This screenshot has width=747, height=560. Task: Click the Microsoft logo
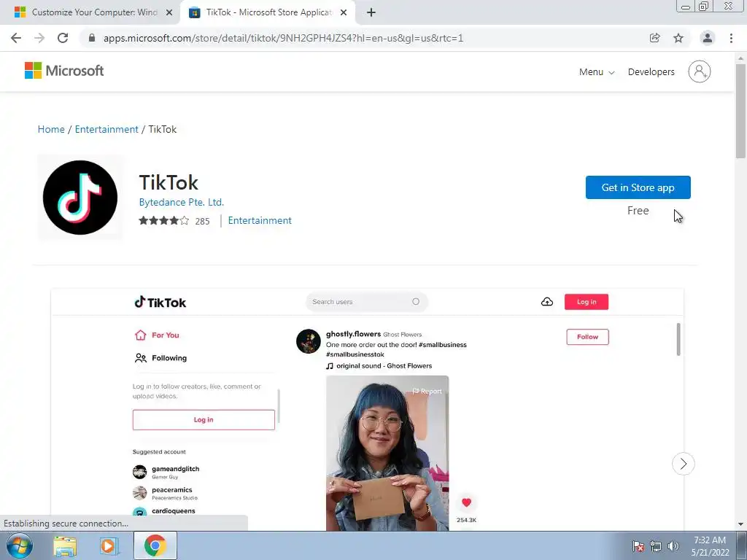[64, 71]
